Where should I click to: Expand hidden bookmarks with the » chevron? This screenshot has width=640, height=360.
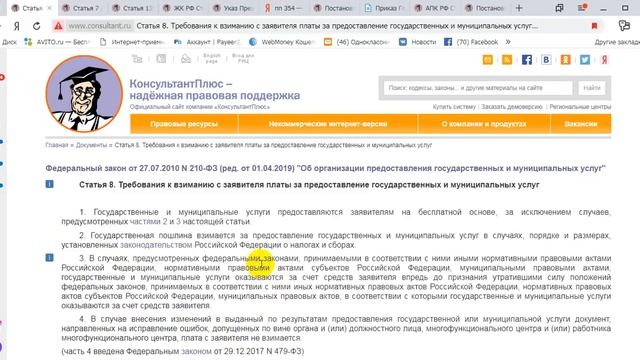(x=508, y=42)
